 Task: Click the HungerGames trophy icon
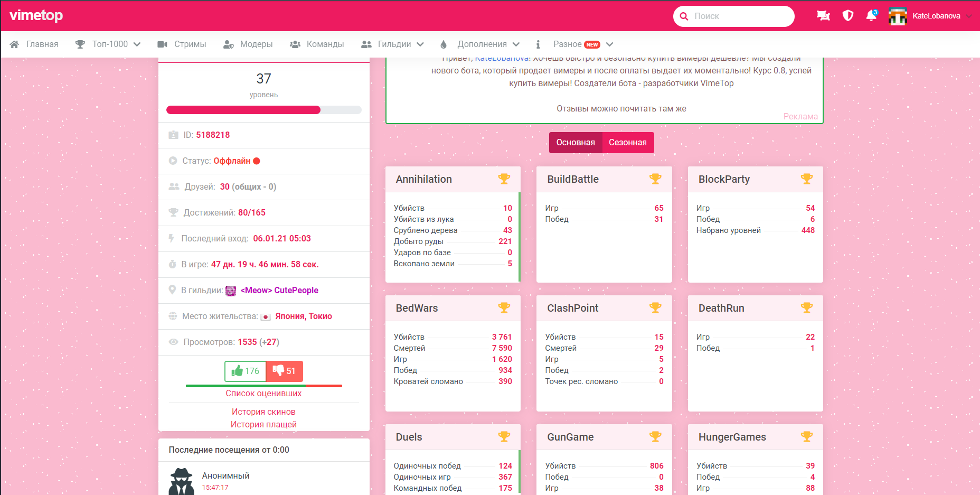click(x=807, y=437)
